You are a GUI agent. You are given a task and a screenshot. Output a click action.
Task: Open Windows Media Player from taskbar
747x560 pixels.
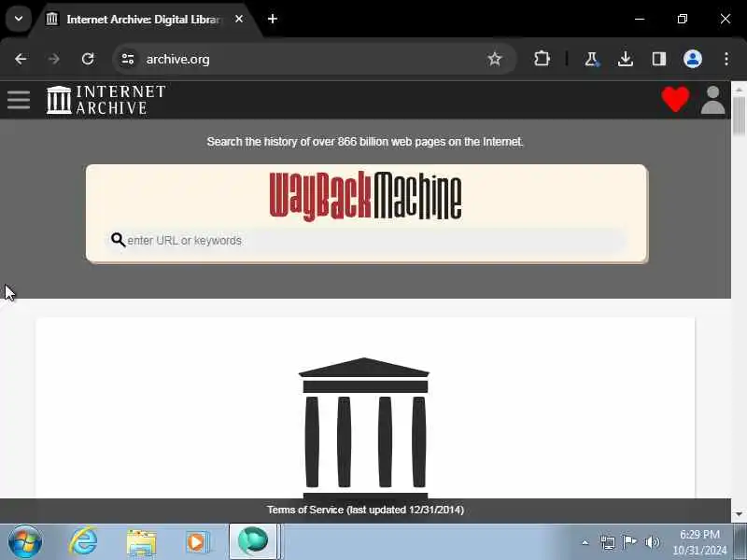coord(197,542)
